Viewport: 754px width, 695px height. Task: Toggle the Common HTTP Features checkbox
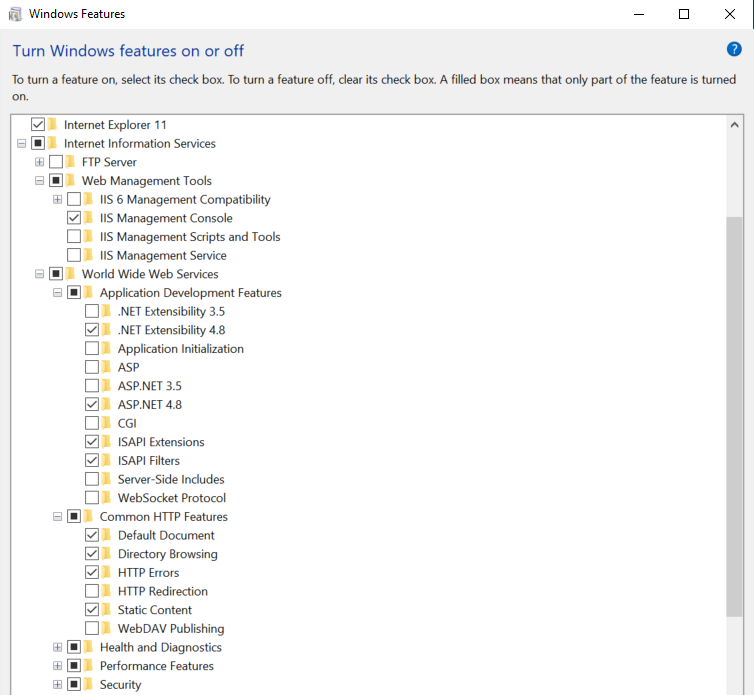coord(74,516)
